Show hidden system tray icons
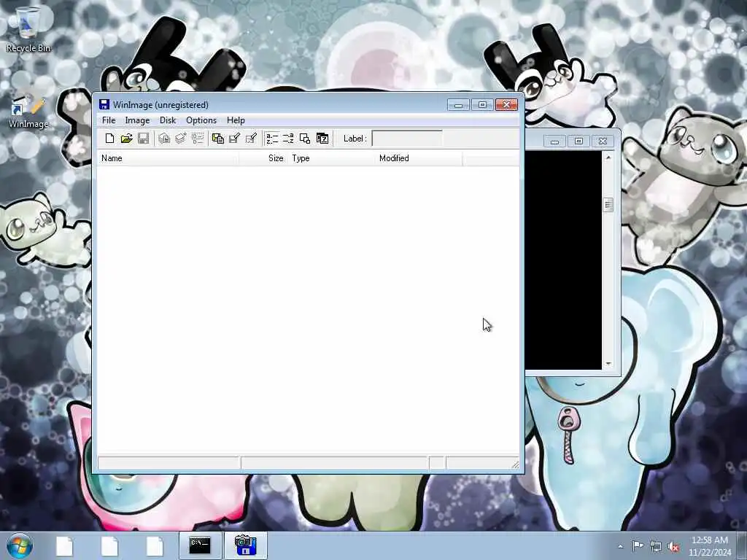 (620, 547)
